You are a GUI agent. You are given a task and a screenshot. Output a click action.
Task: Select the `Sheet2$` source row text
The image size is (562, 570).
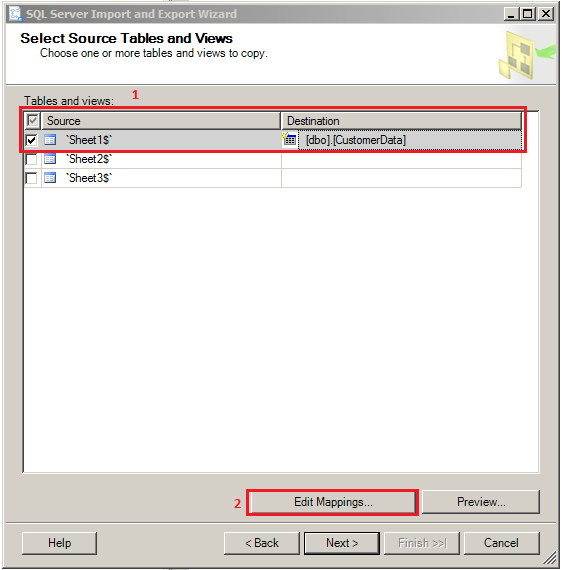pyautogui.click(x=89, y=159)
